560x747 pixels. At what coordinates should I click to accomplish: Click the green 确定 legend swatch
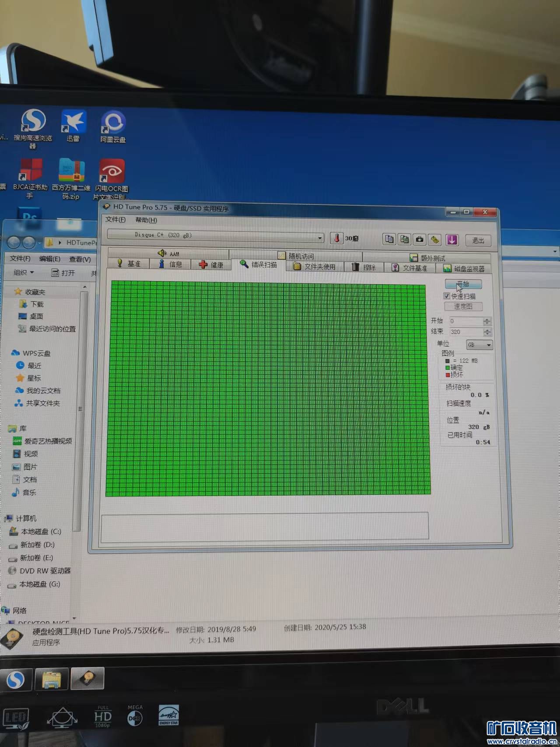(x=448, y=368)
